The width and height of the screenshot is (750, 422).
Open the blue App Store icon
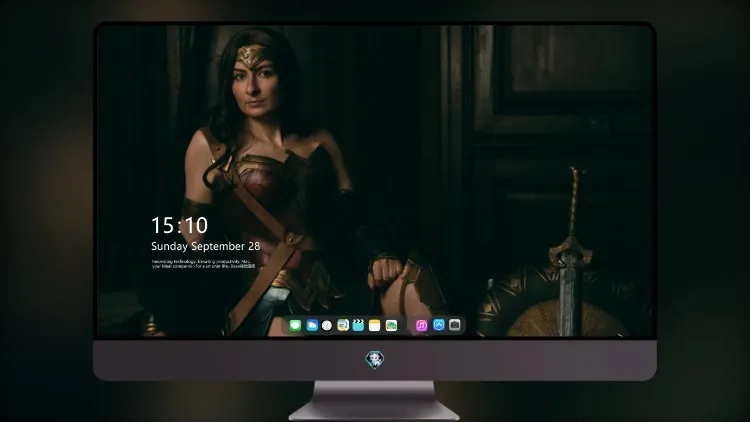pos(439,325)
